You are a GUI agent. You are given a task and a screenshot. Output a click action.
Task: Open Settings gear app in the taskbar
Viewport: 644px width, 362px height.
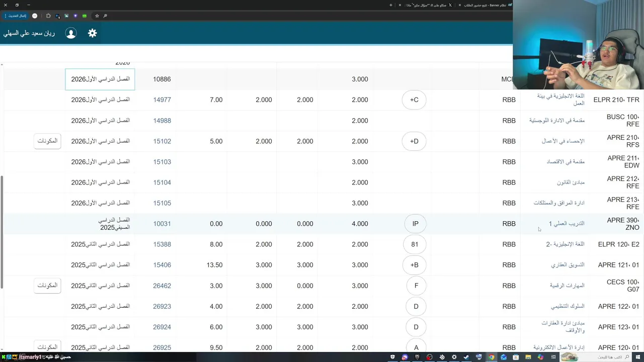coord(454,357)
